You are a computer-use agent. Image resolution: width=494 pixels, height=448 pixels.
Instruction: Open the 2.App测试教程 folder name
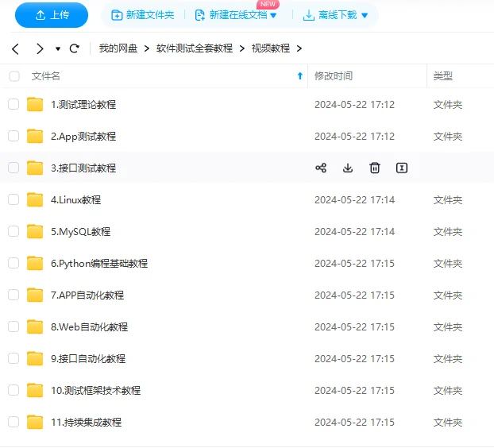click(83, 137)
